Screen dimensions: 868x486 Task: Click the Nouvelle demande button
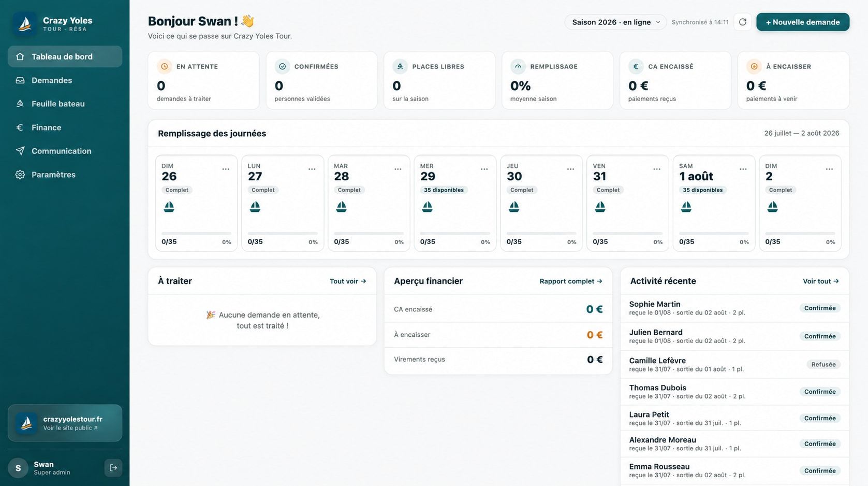(803, 22)
